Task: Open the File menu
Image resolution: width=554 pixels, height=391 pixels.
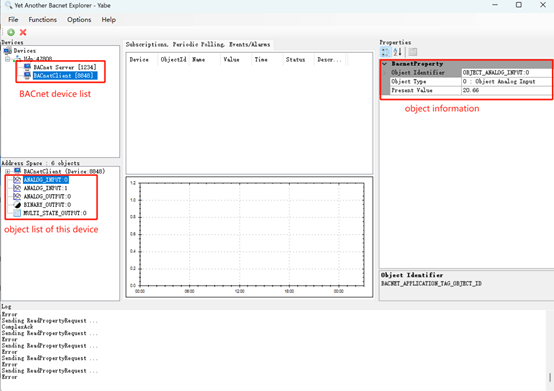Action: tap(13, 19)
